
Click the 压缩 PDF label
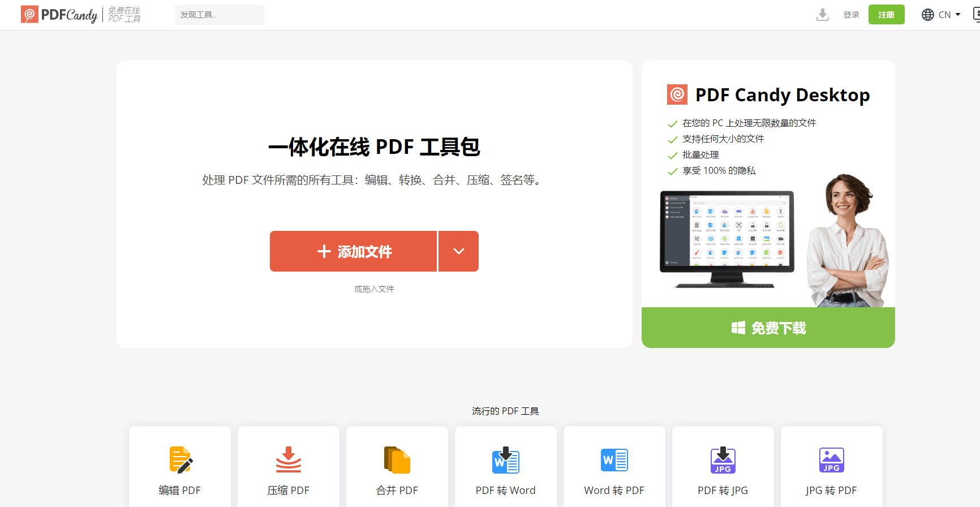coord(289,491)
